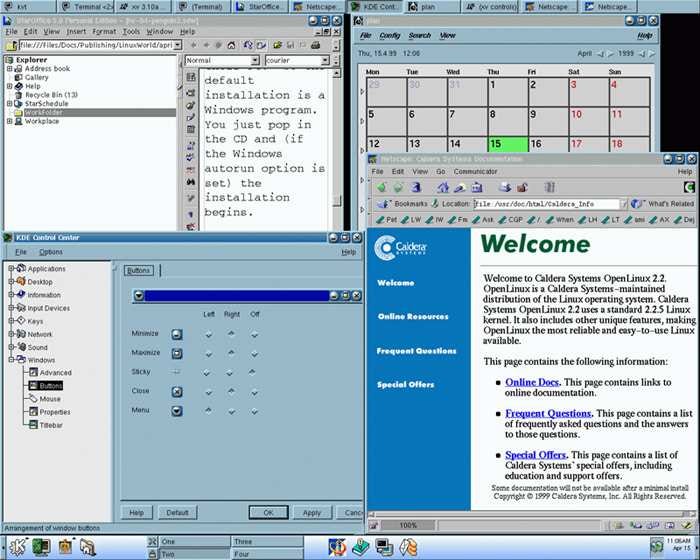The image size is (700, 560).
Task: Click the 'Pat' personal toolbar bookmark
Action: (x=387, y=219)
